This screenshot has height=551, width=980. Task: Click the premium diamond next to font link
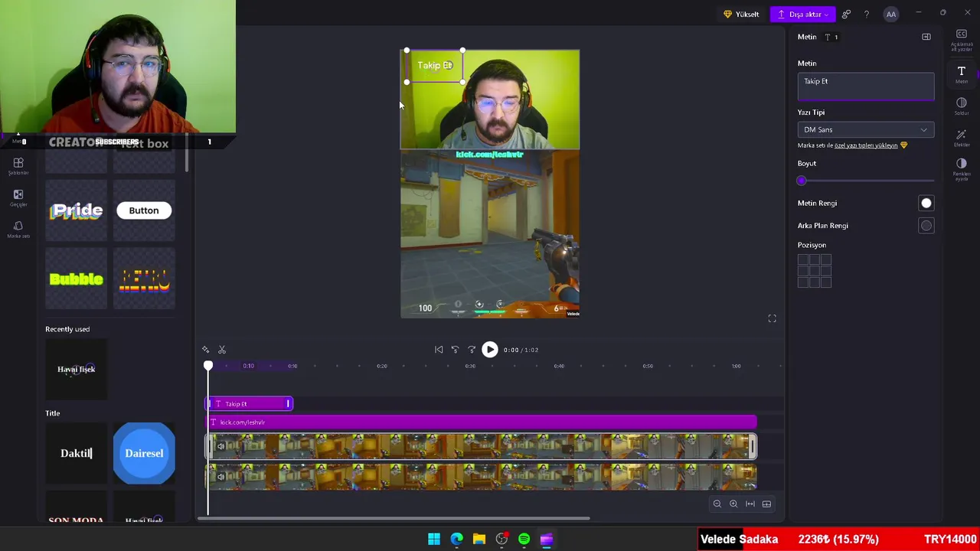click(x=904, y=145)
